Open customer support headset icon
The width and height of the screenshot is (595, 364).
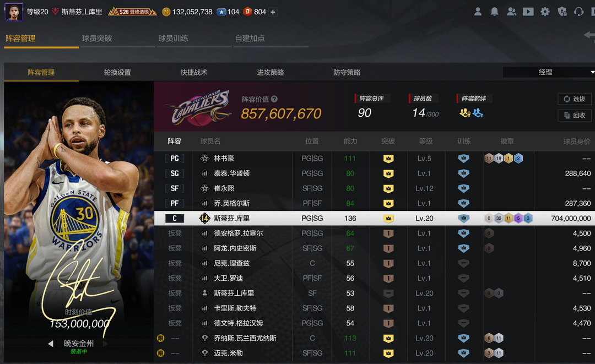[x=578, y=12]
